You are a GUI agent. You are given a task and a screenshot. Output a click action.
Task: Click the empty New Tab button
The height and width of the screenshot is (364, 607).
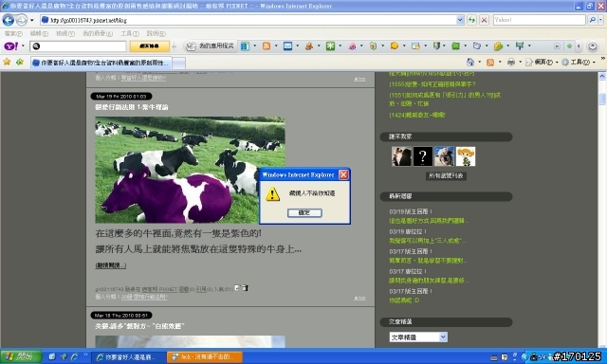click(178, 64)
